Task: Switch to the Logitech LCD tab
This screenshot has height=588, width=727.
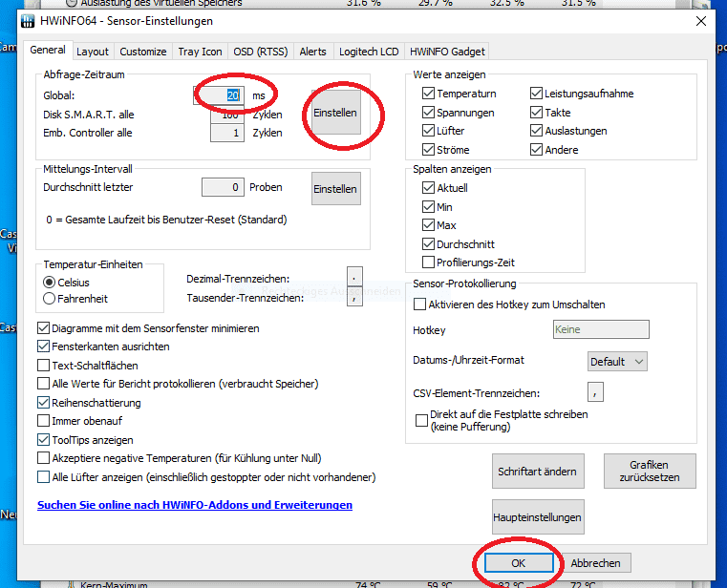Action: click(x=369, y=52)
